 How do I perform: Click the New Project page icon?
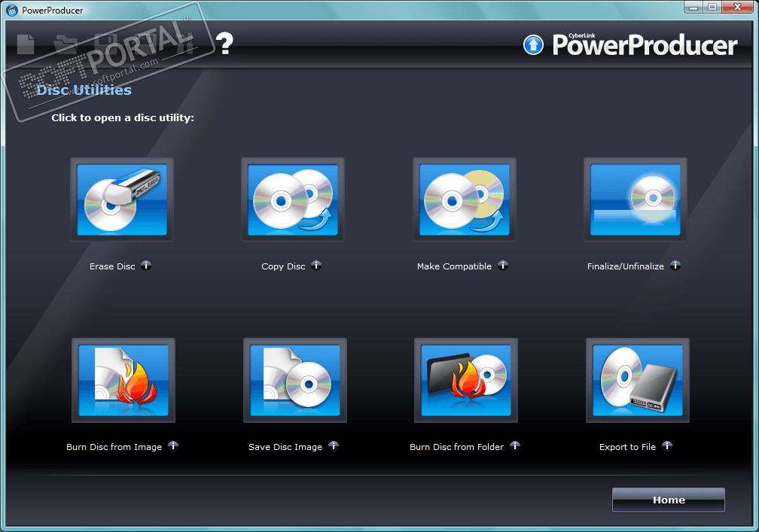pyautogui.click(x=26, y=44)
